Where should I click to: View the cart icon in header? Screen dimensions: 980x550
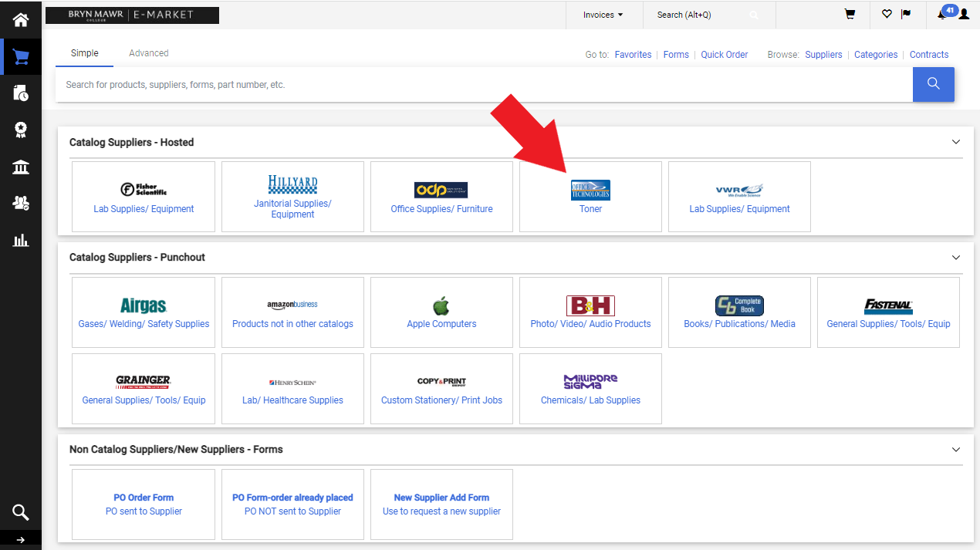(x=850, y=14)
